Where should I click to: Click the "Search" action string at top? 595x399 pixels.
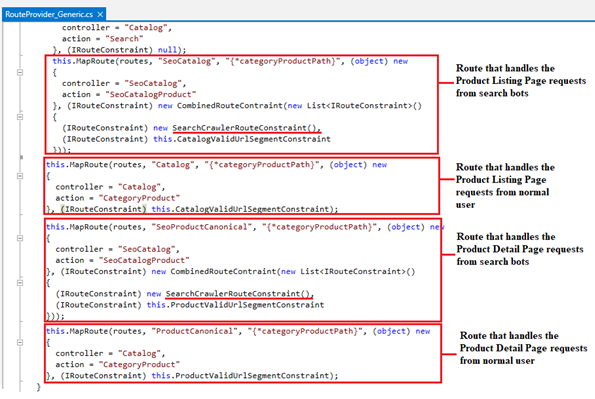(124, 39)
